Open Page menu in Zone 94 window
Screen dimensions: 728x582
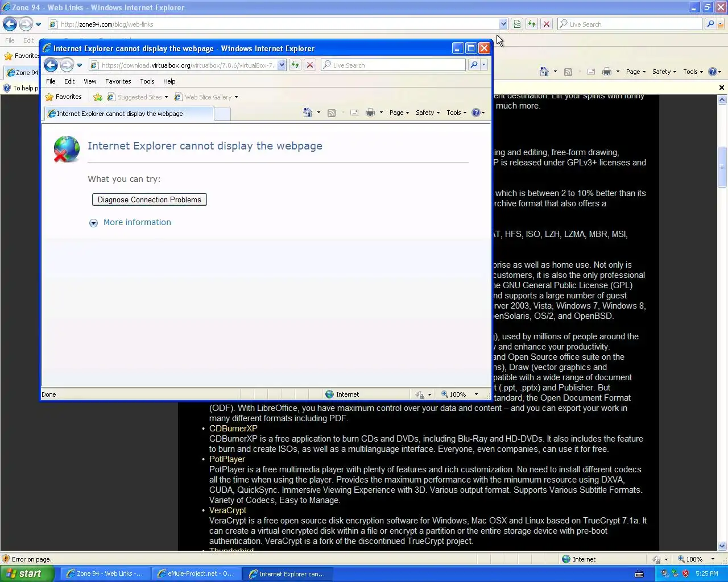[x=635, y=72]
